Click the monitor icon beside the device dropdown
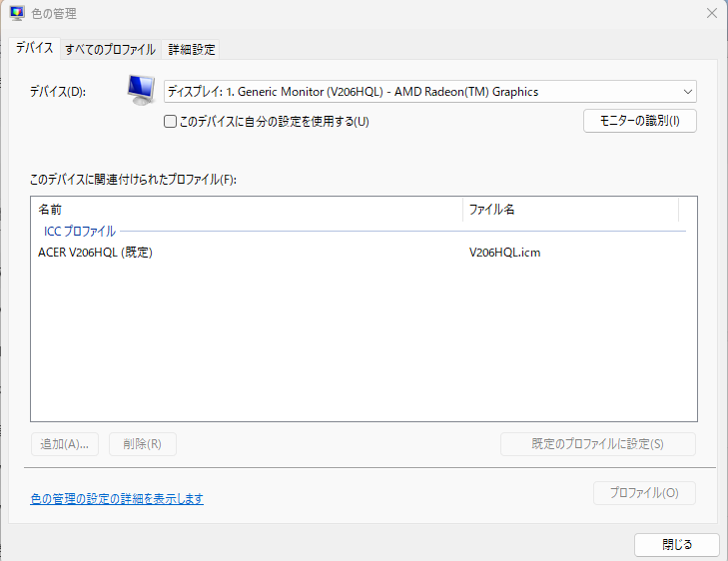Image resolution: width=728 pixels, height=561 pixels. 141,90
